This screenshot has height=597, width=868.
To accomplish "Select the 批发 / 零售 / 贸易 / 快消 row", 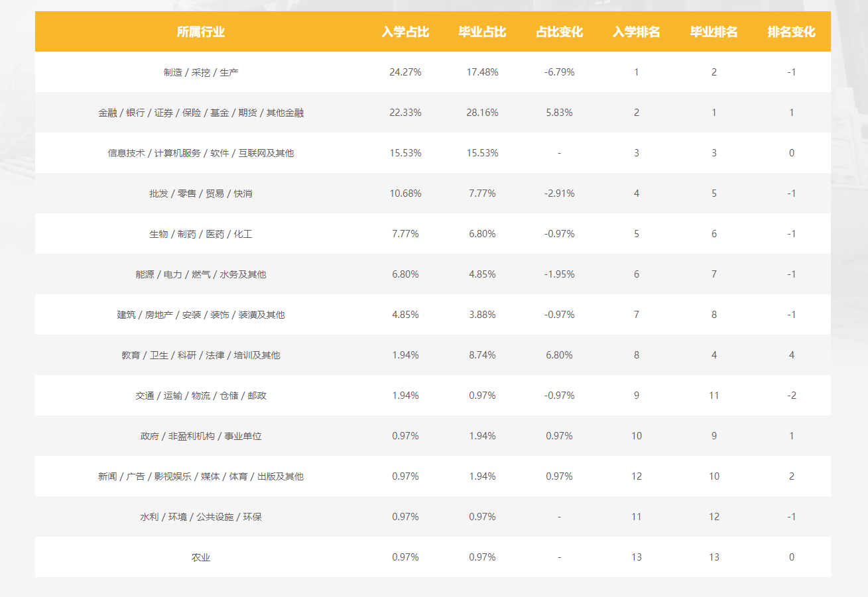I will click(x=201, y=193).
